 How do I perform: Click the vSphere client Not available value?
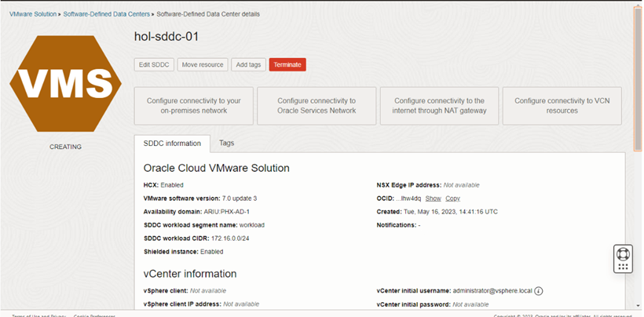(208, 291)
